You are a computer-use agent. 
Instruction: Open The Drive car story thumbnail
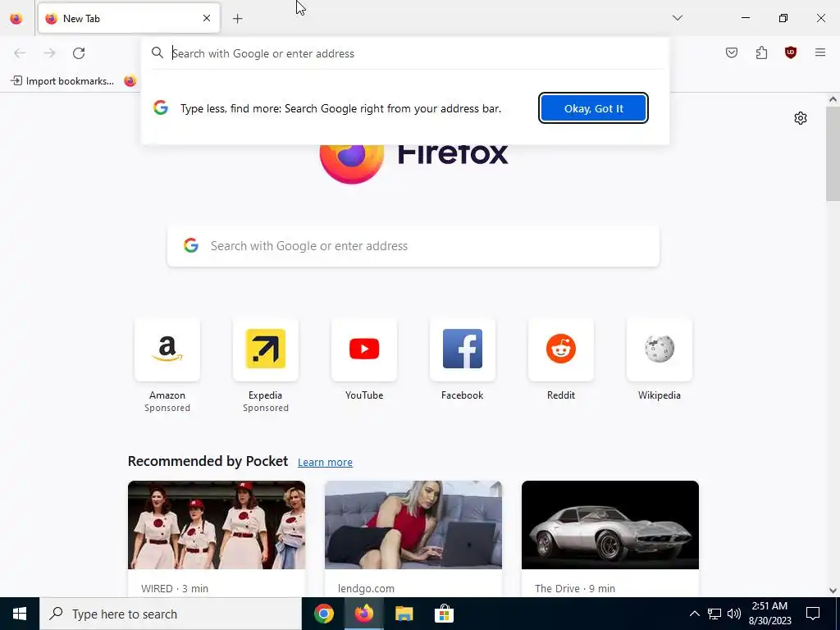click(x=610, y=525)
